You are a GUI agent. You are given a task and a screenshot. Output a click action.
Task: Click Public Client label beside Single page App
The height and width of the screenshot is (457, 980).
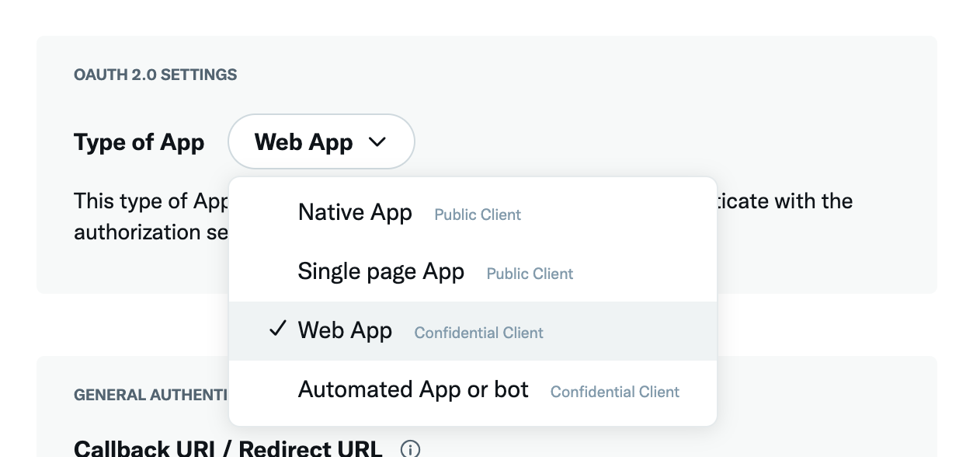coord(530,274)
